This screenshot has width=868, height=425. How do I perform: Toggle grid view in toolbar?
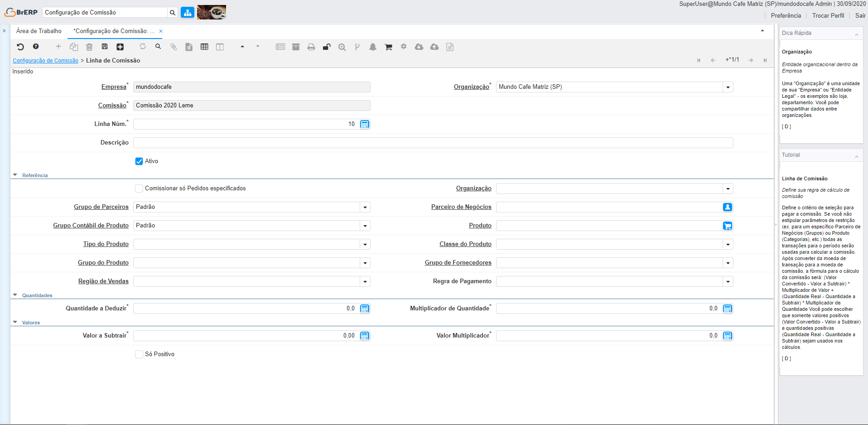(204, 47)
